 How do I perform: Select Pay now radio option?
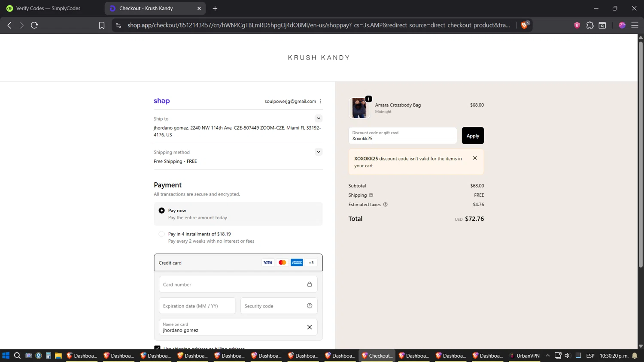[x=161, y=211]
